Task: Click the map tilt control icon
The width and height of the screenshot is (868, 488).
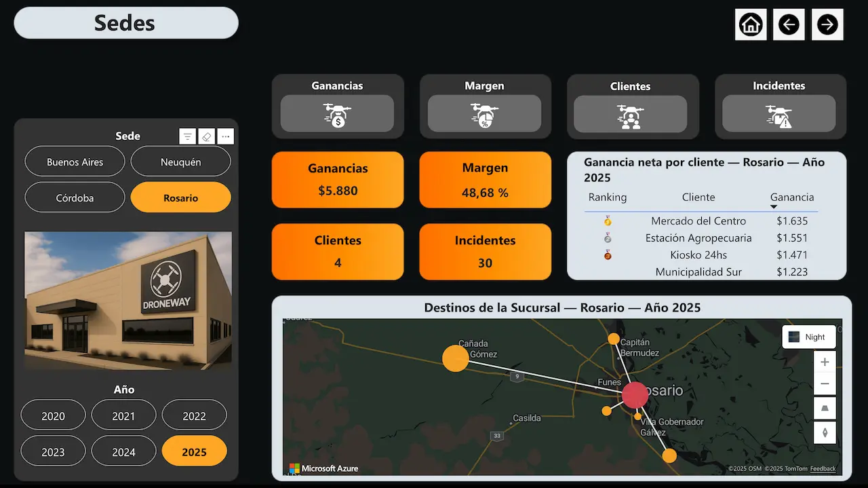Action: 825,408
